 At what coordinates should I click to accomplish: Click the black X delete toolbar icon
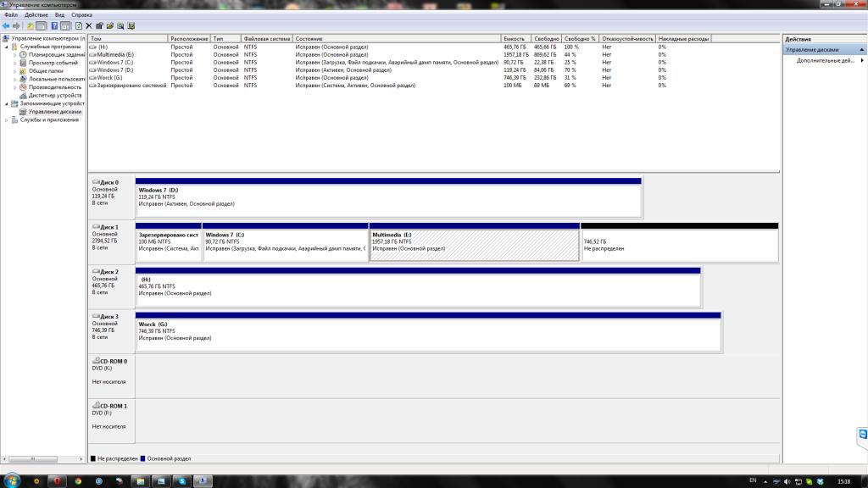pos(88,26)
